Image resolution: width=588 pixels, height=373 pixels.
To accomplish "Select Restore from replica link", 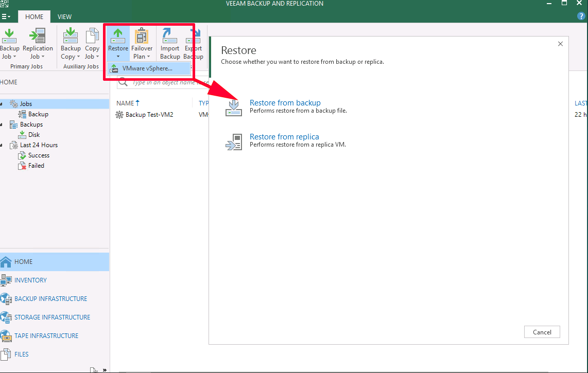I will (x=284, y=137).
